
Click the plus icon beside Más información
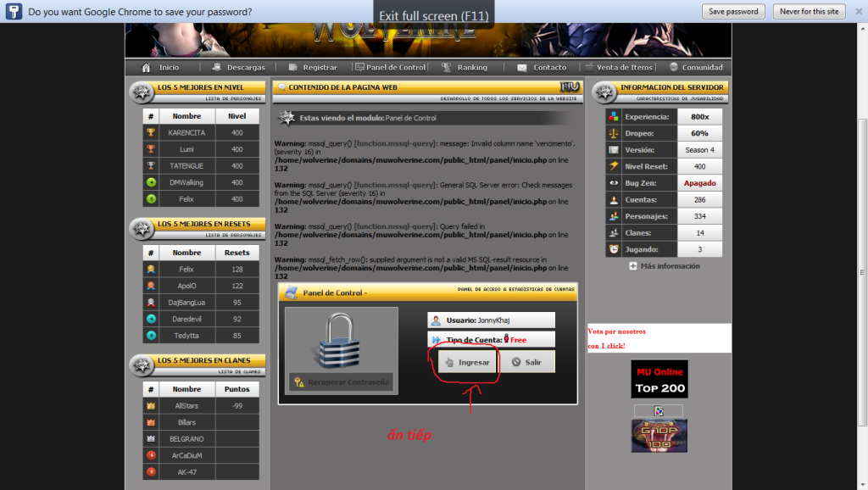(x=632, y=266)
